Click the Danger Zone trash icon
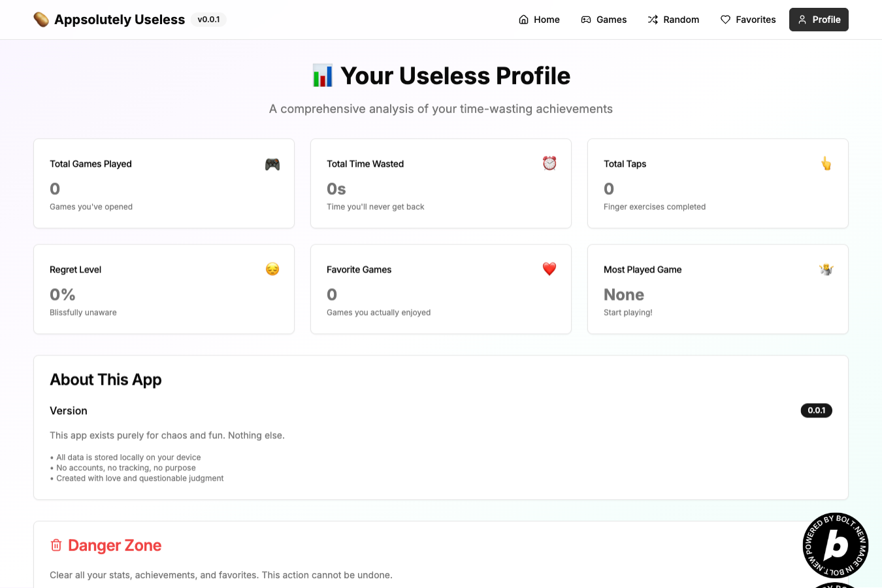 tap(56, 545)
